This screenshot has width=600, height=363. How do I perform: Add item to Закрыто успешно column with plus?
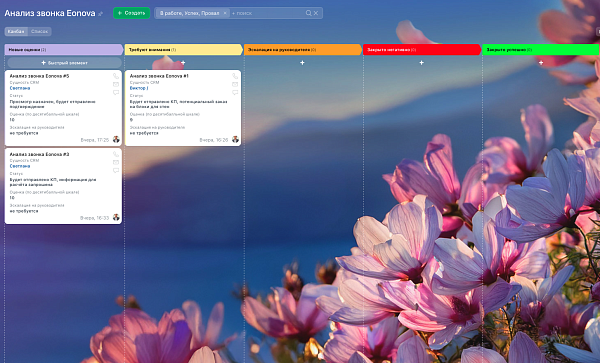(x=541, y=62)
